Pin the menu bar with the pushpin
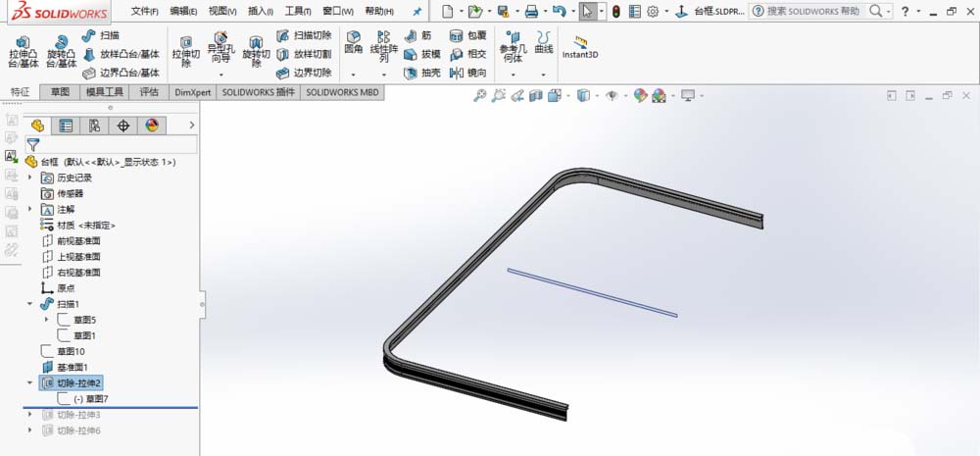Screen dimensions: 980x456 (x=416, y=11)
